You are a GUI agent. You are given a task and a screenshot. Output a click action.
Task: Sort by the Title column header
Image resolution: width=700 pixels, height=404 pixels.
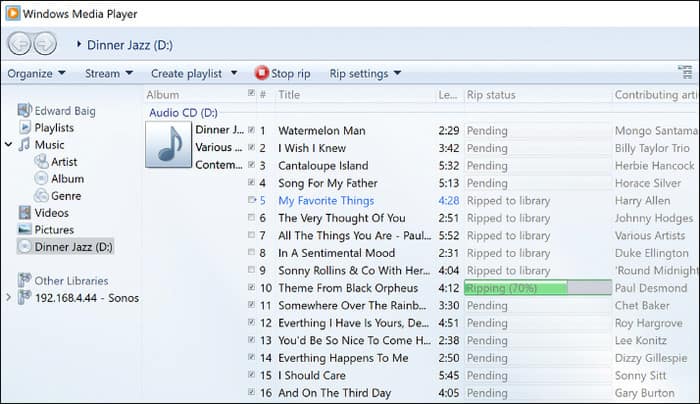click(289, 95)
